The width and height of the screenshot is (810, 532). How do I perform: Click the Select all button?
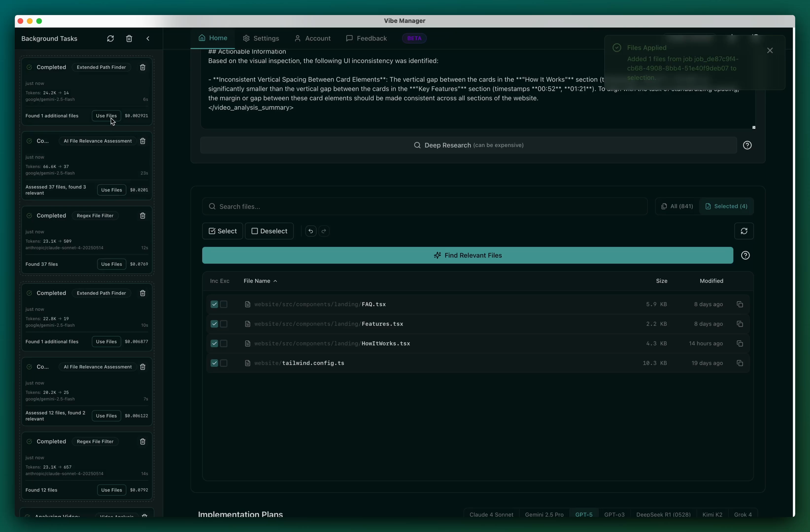(x=223, y=231)
